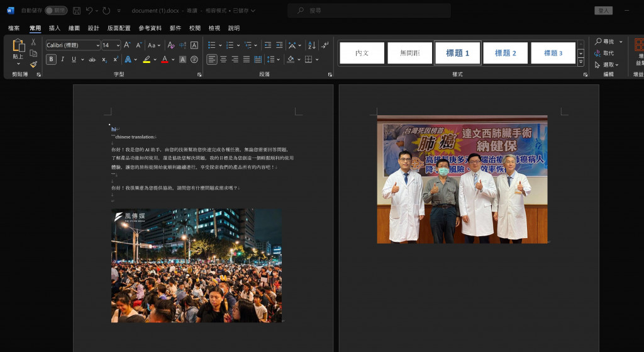Image resolution: width=644 pixels, height=352 pixels.
Task: Apply the Normal (內文) style
Action: 362,53
